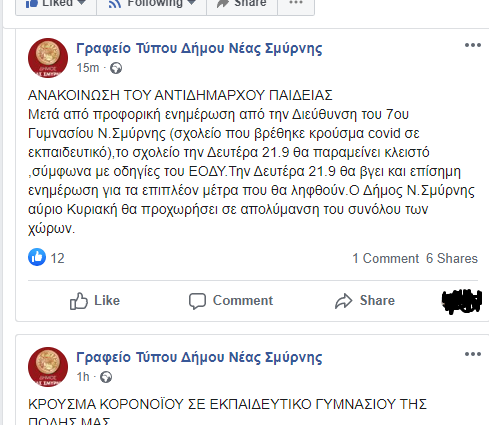Open the Liked dropdown at top

pyautogui.click(x=56, y=7)
